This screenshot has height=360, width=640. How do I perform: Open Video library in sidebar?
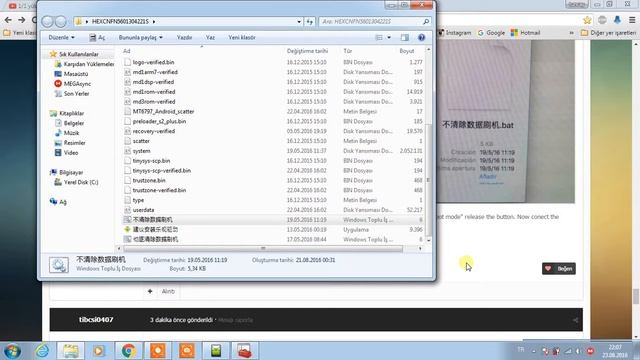[x=66, y=153]
